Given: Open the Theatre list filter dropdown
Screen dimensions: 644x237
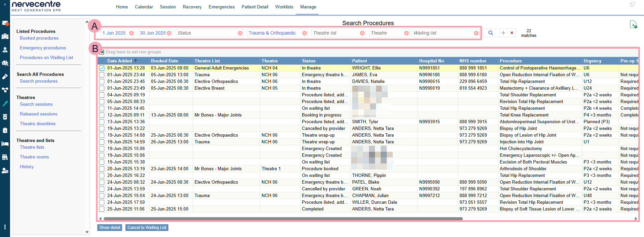Looking at the screenshot, I should tap(335, 33).
